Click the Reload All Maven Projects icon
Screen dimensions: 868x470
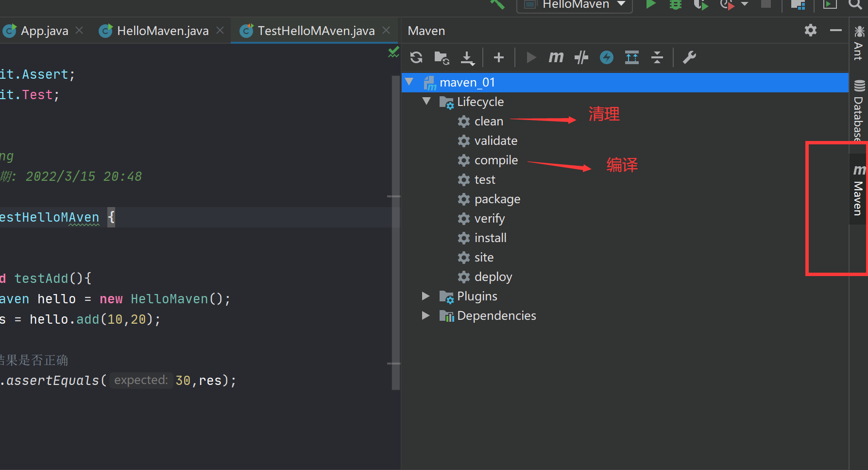click(416, 57)
